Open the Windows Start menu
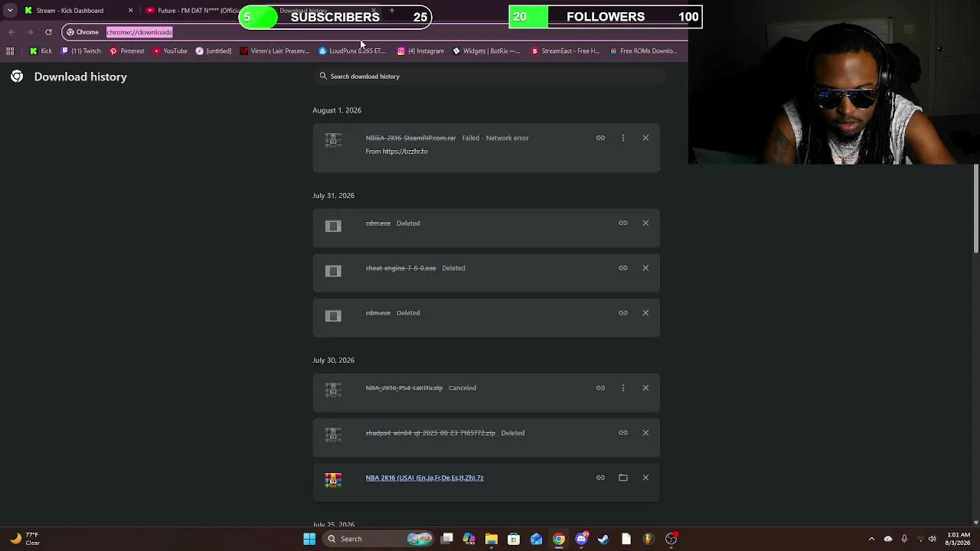 click(309, 539)
